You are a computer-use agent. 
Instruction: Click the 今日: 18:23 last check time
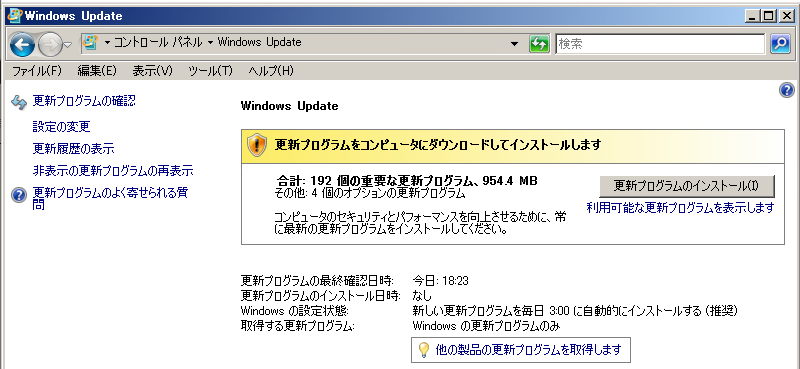pos(440,280)
